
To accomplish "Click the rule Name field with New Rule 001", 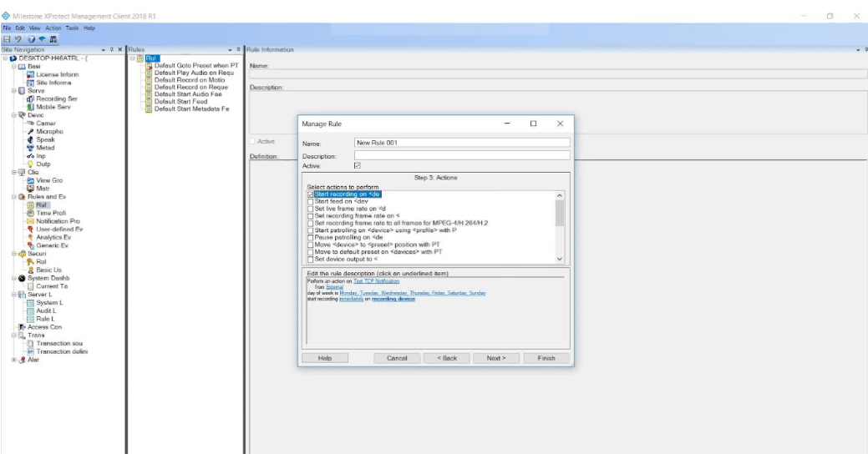I will 462,143.
